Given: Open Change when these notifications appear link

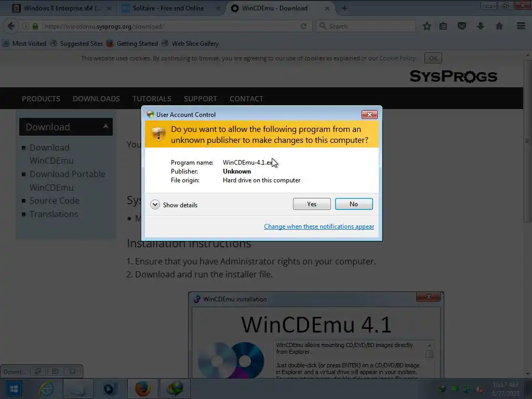Looking at the screenshot, I should point(319,227).
